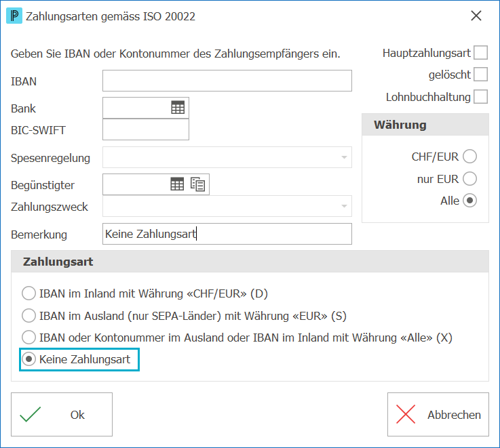Click the IBAN instruction text line

[x=176, y=54]
